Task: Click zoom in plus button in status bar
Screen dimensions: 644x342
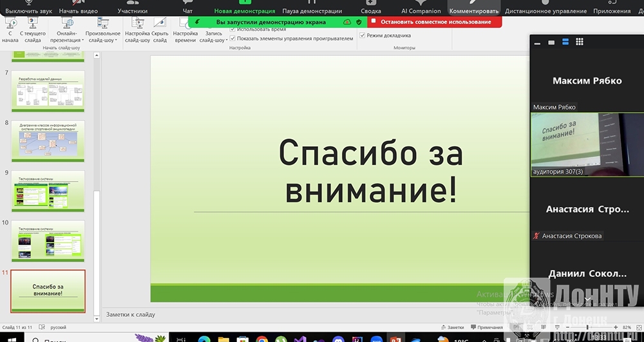Action: click(616, 327)
